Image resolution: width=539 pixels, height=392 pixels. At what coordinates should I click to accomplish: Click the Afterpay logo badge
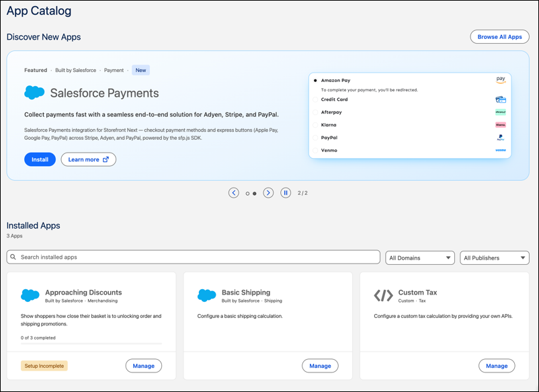pos(501,112)
